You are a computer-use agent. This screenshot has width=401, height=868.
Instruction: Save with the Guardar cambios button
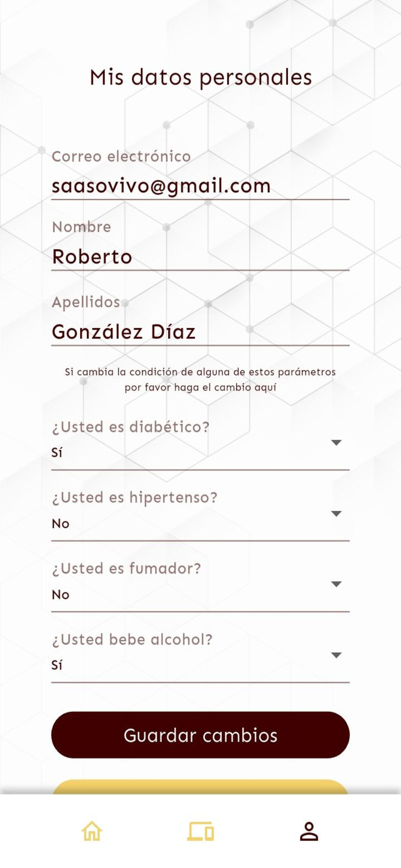tap(200, 735)
